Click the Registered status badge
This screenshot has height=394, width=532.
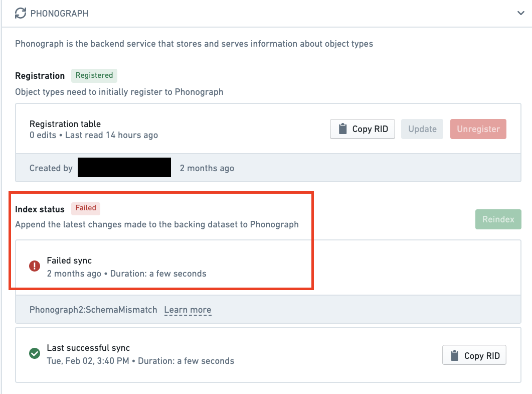[x=94, y=75]
